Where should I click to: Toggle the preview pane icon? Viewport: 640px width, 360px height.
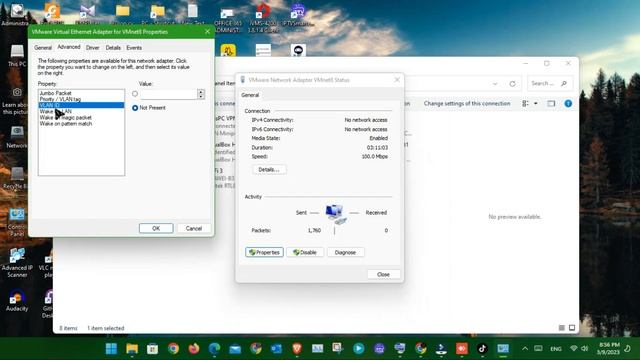[551, 104]
